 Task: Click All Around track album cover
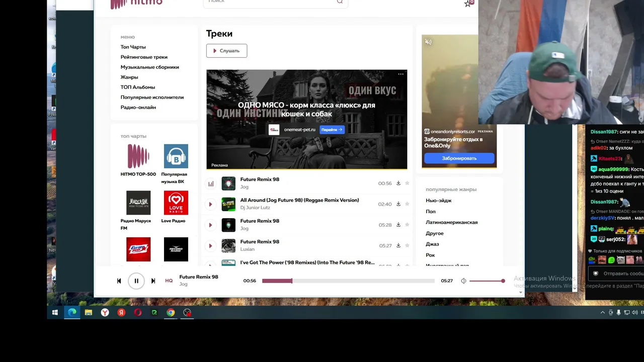click(x=228, y=204)
